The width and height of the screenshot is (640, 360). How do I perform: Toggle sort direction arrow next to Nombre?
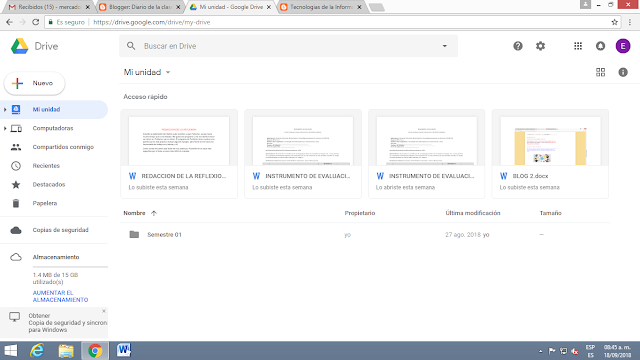tap(153, 213)
